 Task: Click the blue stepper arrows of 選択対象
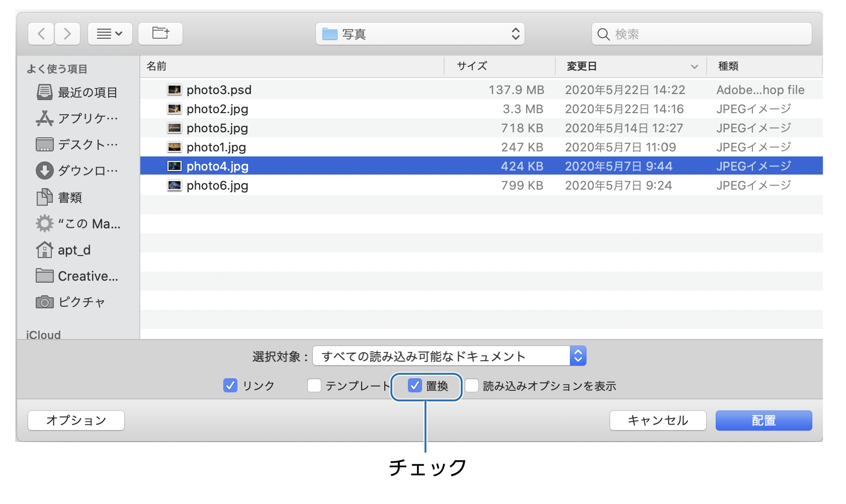pyautogui.click(x=578, y=356)
